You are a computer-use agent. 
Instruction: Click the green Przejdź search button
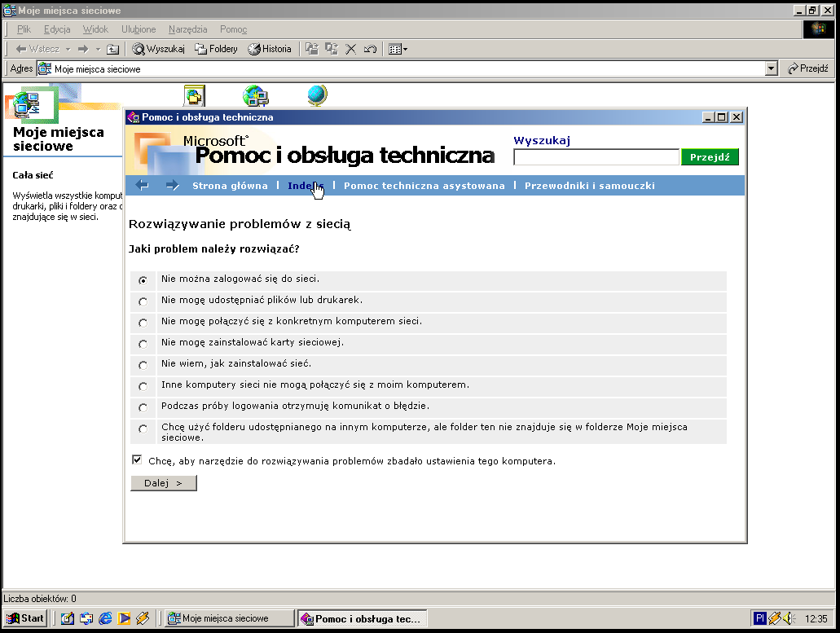click(x=710, y=157)
